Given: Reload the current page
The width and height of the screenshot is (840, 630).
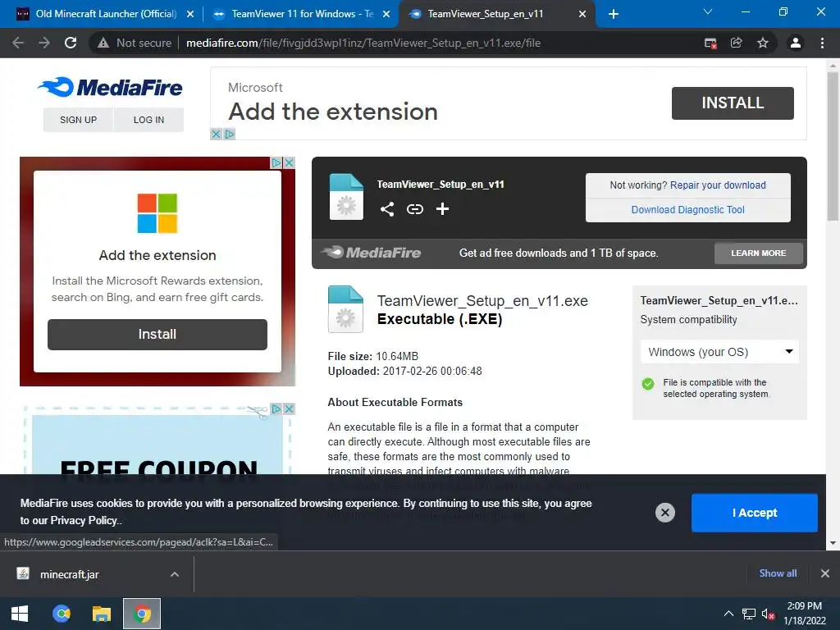Looking at the screenshot, I should [71, 43].
